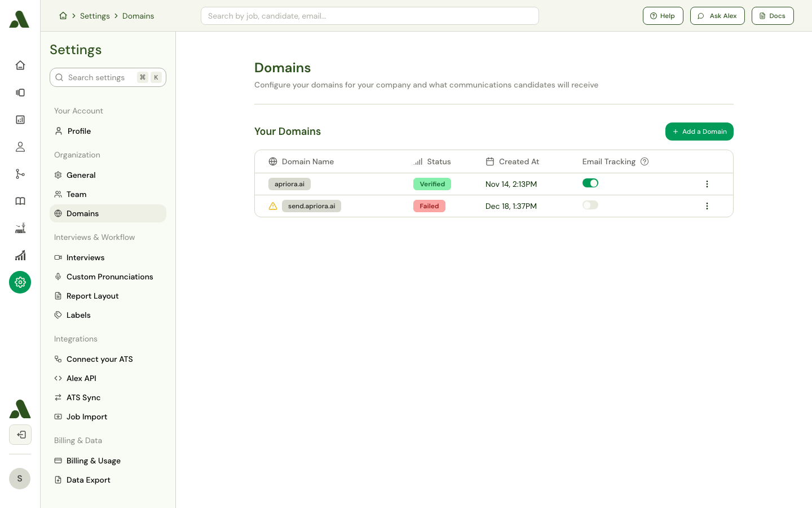Viewport: 812px width, 508px height.
Task: Open Data Export settings
Action: 108,480
